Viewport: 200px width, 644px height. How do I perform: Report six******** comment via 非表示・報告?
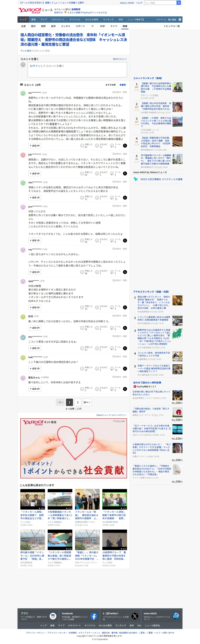pyautogui.click(x=120, y=92)
